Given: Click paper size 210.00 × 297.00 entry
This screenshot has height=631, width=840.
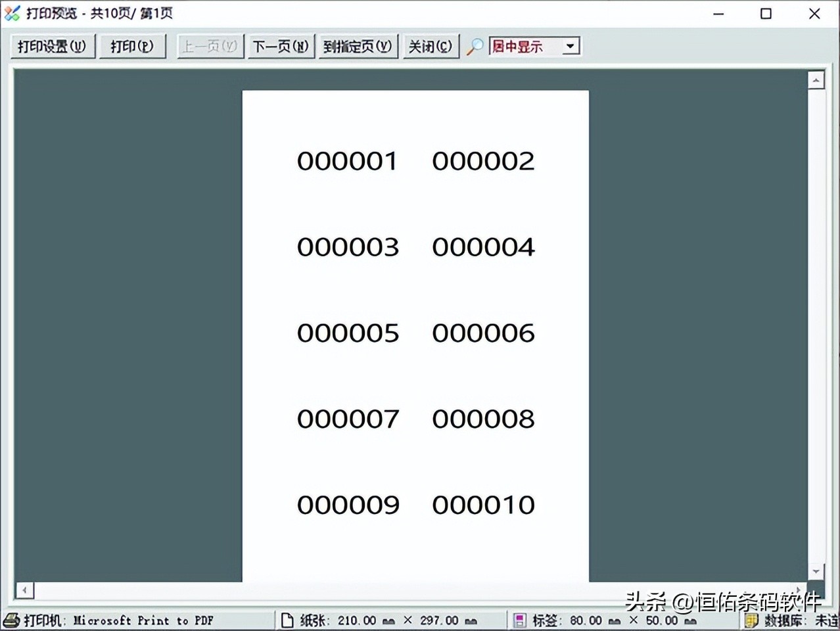Looking at the screenshot, I should pos(407,620).
